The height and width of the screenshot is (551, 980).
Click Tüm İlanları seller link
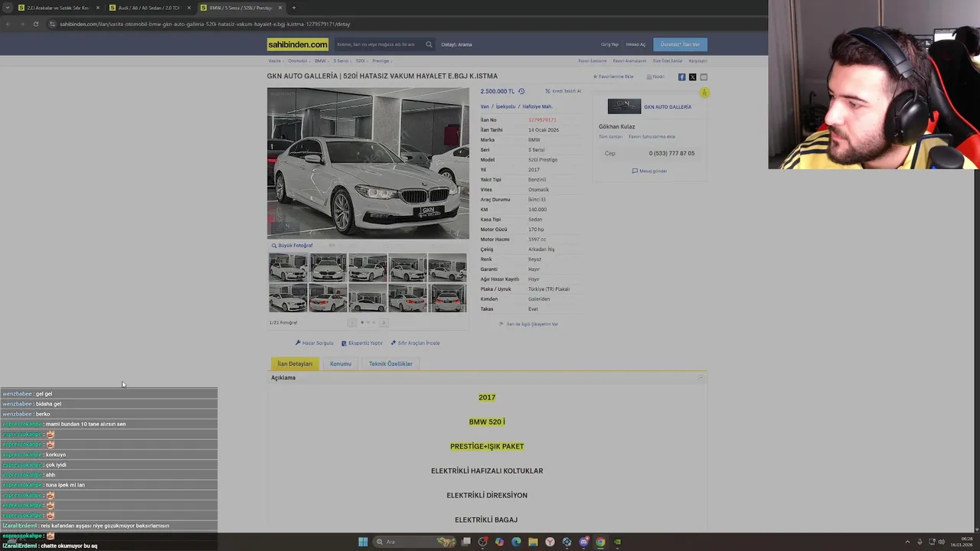[x=610, y=136]
